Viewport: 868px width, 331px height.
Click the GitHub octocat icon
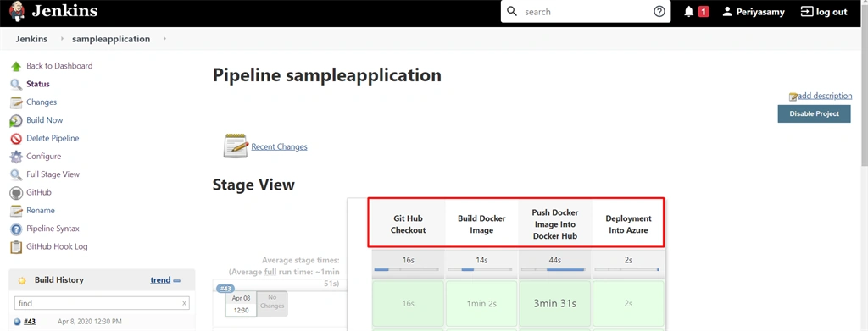16,193
